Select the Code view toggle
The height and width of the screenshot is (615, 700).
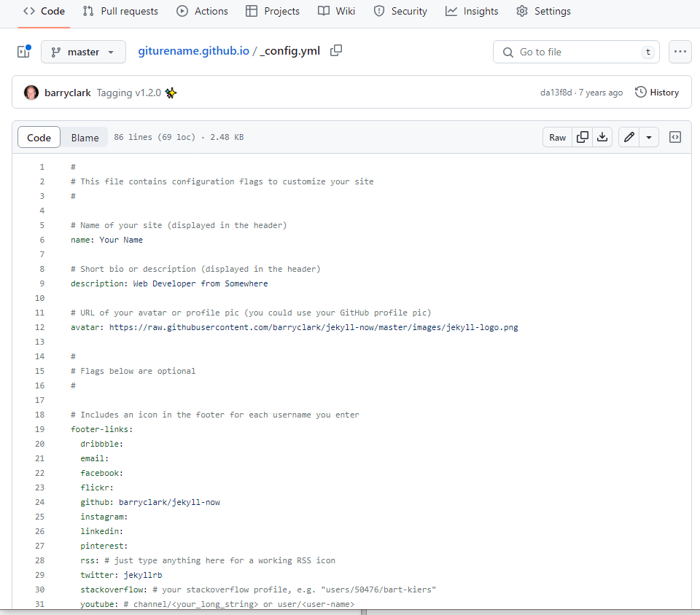(x=39, y=138)
